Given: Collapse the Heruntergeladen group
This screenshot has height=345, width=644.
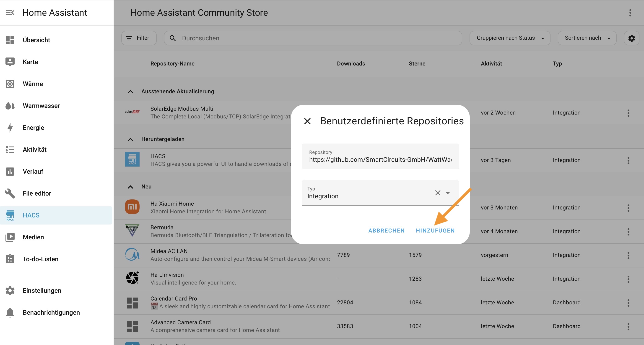Looking at the screenshot, I should (130, 139).
